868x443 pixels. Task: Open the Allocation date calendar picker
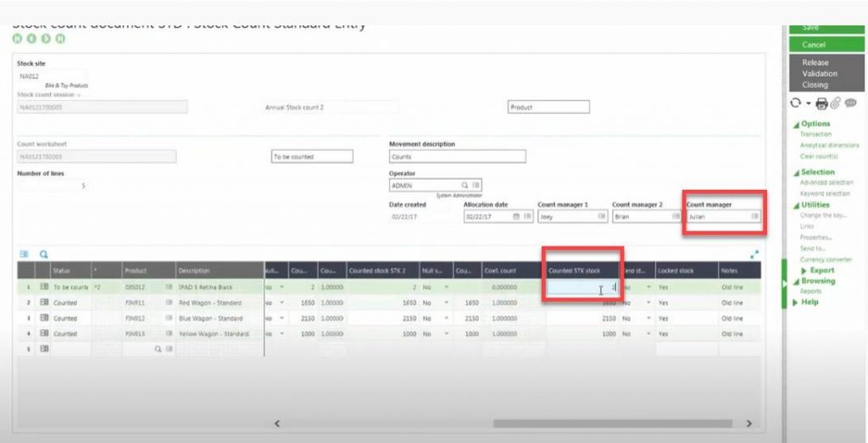pyautogui.click(x=516, y=216)
